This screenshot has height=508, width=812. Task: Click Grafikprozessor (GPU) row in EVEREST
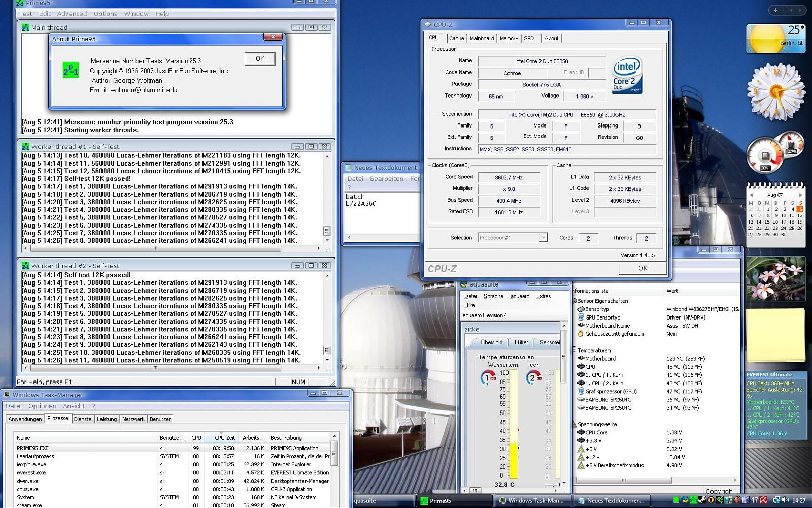(x=657, y=391)
